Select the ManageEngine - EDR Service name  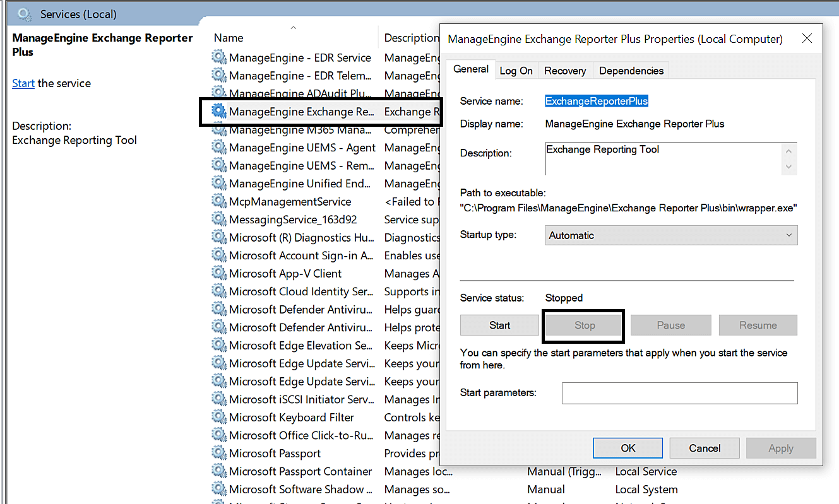(300, 57)
